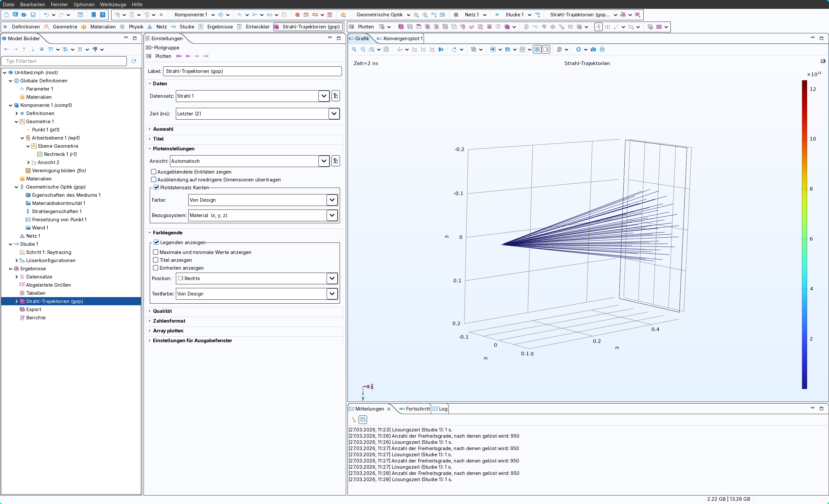Expand the Löserkonfigurationen tree node
The image size is (829, 504).
(16, 260)
